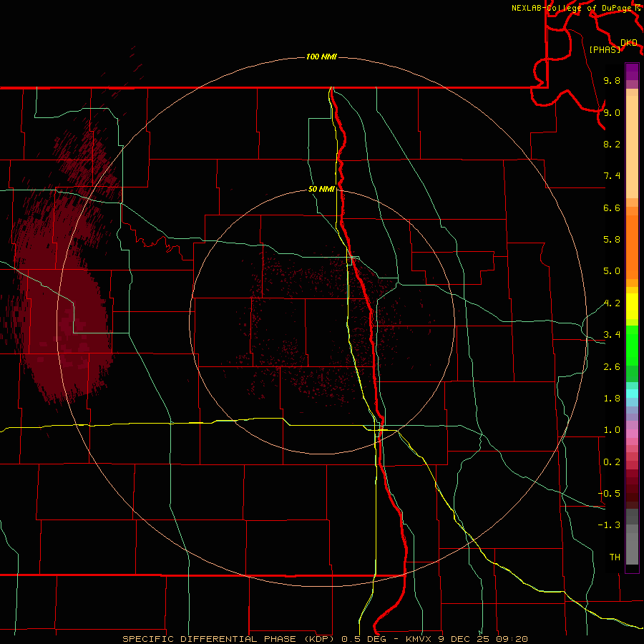Screen dimensions: 644x644
Task: Select the 5.0 scale value
Action: 612,271
